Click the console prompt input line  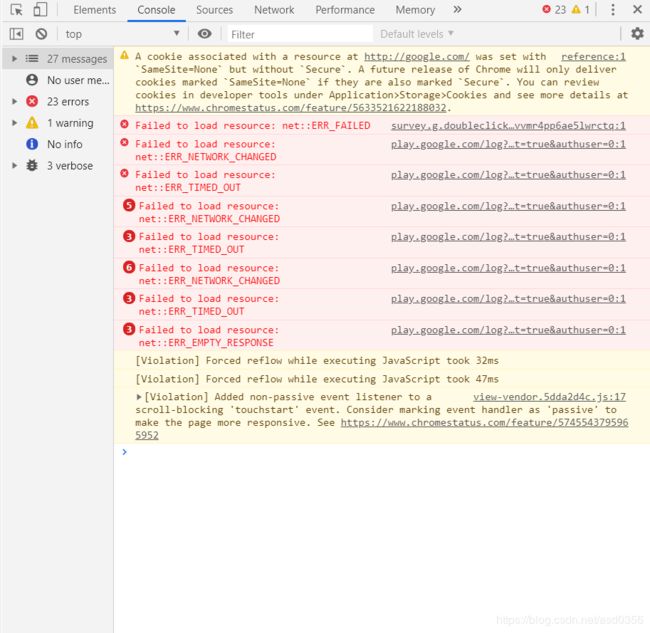coord(381,452)
